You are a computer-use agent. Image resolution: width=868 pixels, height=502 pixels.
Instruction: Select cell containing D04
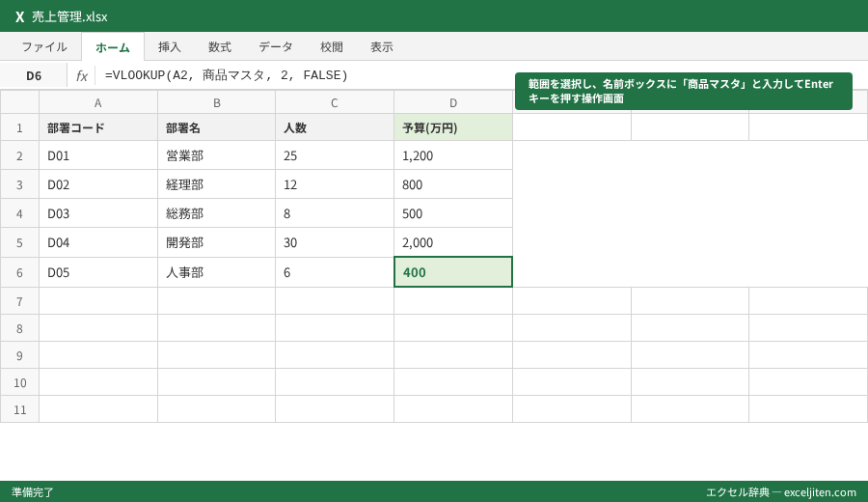(x=98, y=242)
